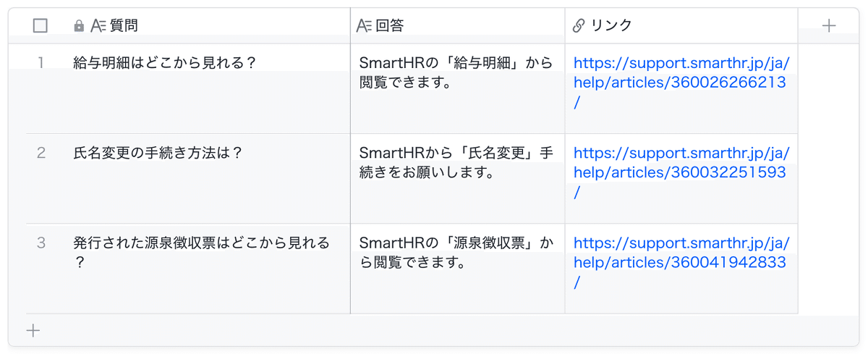
Task: Add a new row with bottom plus
Action: coord(33,331)
